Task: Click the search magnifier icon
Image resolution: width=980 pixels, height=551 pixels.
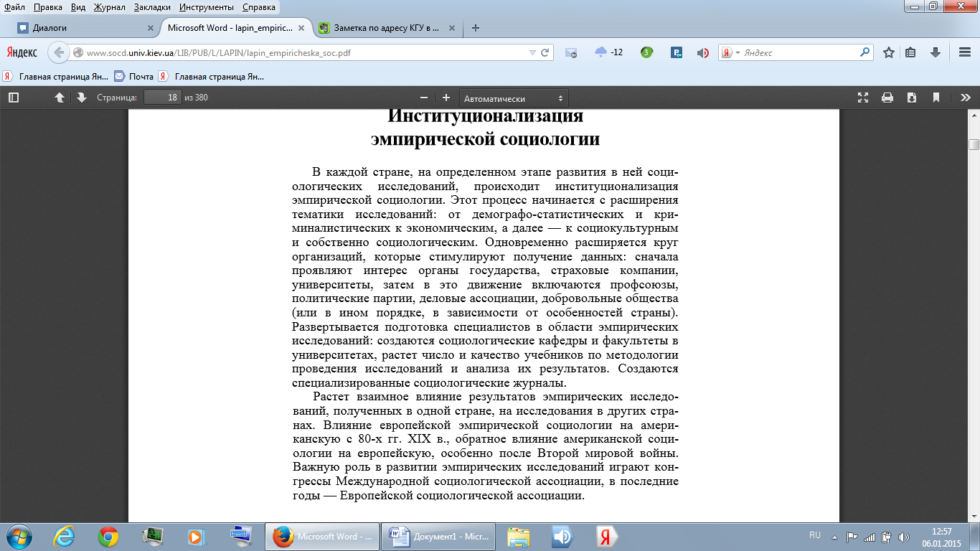Action: pos(864,52)
